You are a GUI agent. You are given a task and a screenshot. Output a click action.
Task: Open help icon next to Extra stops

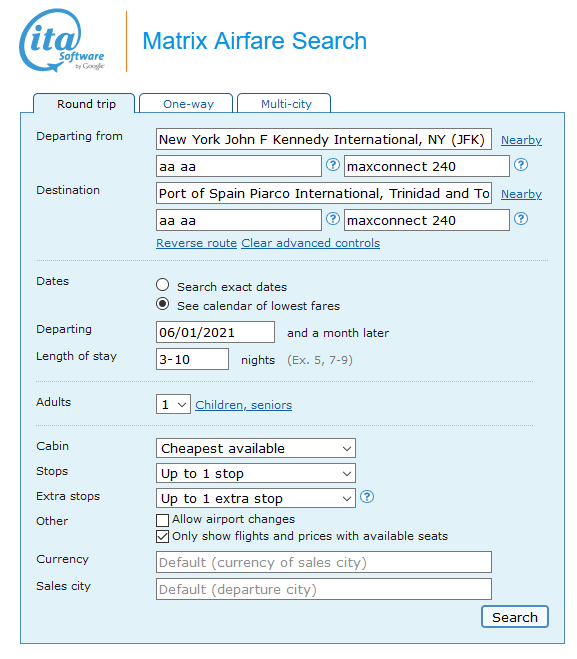pos(367,497)
